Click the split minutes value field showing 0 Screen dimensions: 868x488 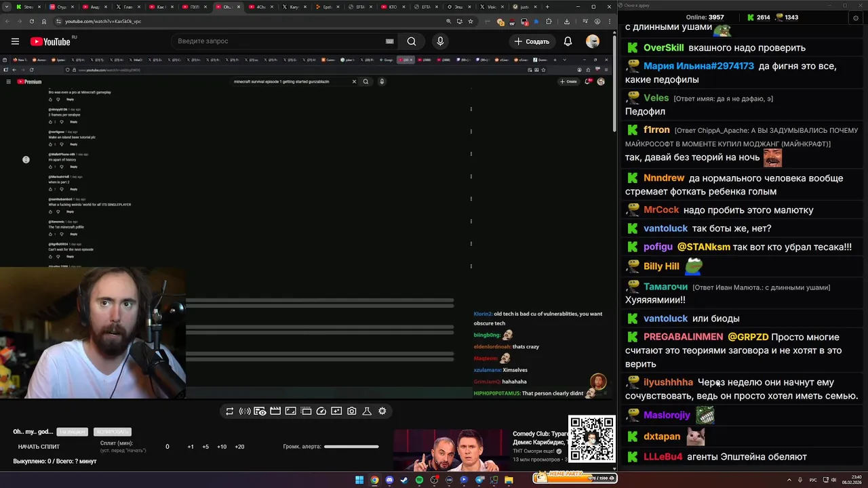point(167,447)
